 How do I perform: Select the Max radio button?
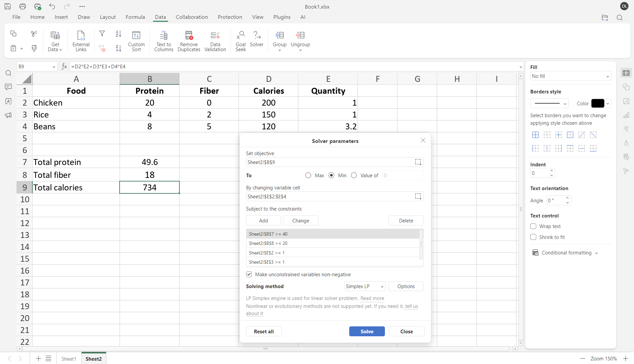point(308,176)
